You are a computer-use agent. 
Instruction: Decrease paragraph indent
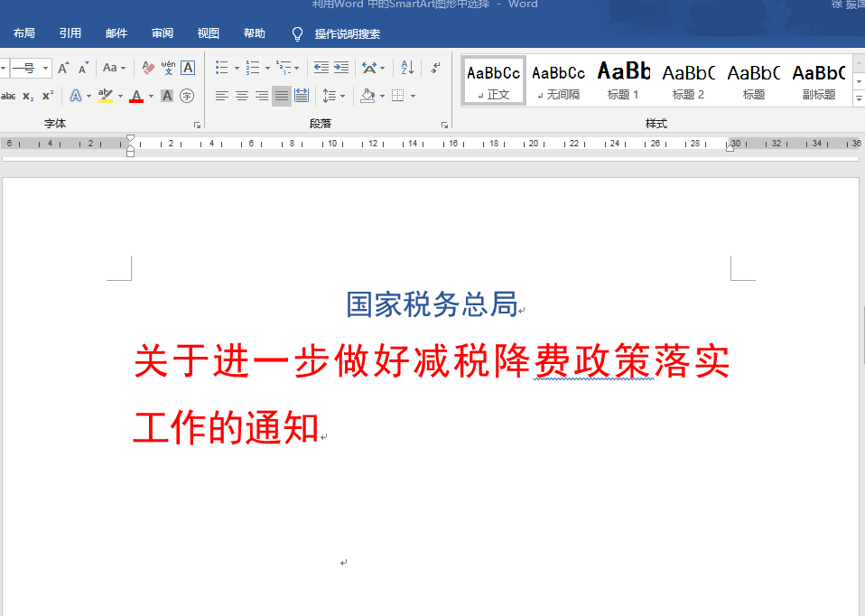321,68
